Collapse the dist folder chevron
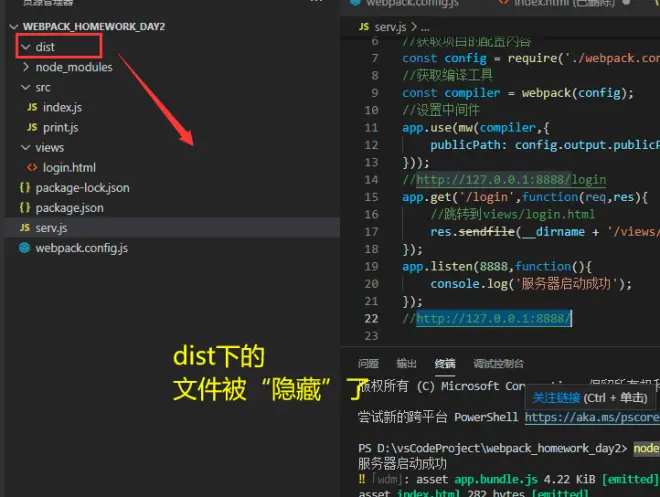 (x=26, y=47)
